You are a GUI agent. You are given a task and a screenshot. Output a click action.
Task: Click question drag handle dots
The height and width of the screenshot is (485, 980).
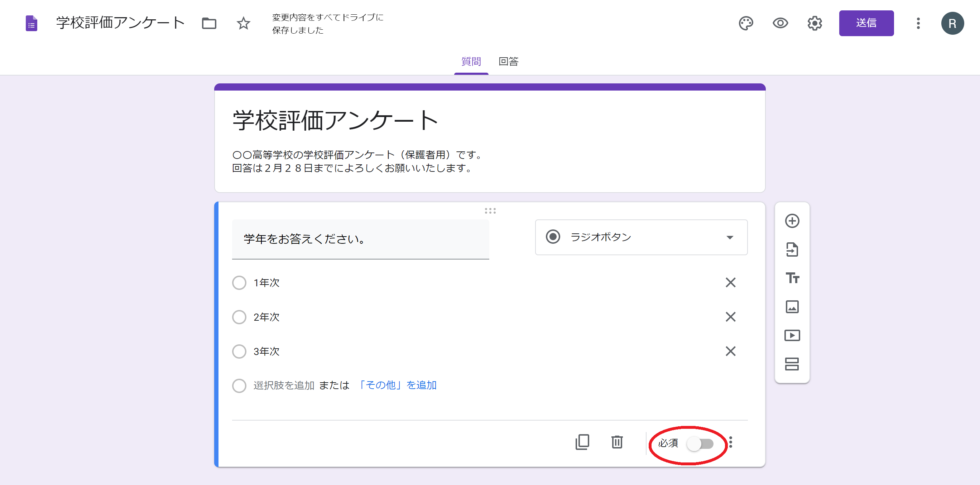490,210
